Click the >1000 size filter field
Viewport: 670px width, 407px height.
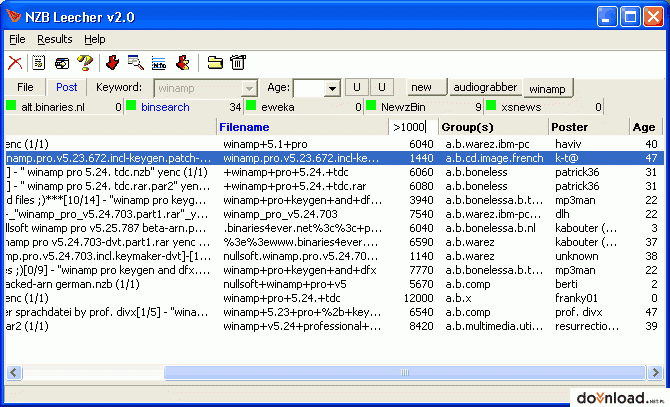pyautogui.click(x=412, y=127)
